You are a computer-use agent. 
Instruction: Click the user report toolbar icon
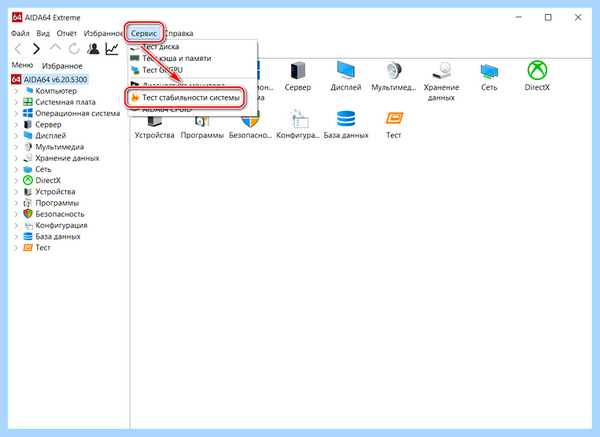[93, 49]
